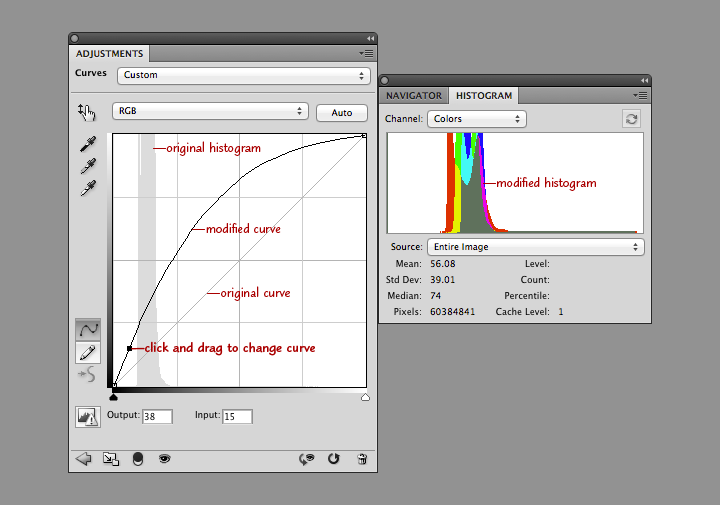Collapse the Histogram panel with double arrows

(644, 80)
